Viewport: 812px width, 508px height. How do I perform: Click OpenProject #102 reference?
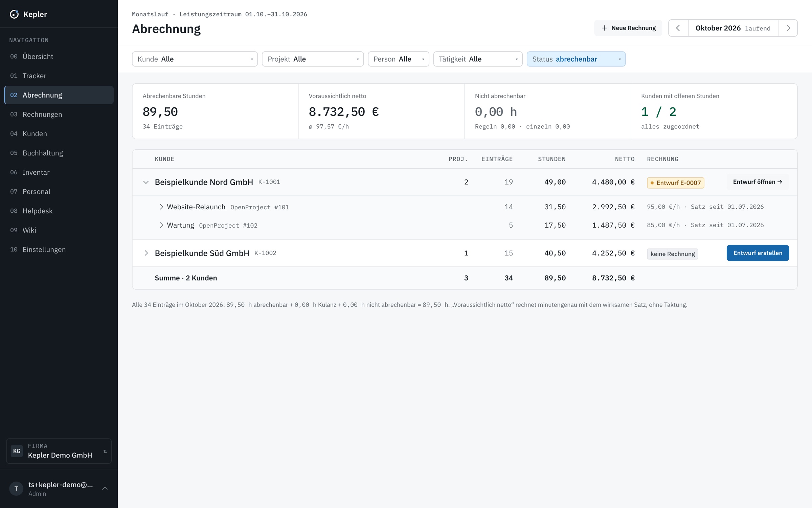pos(228,226)
